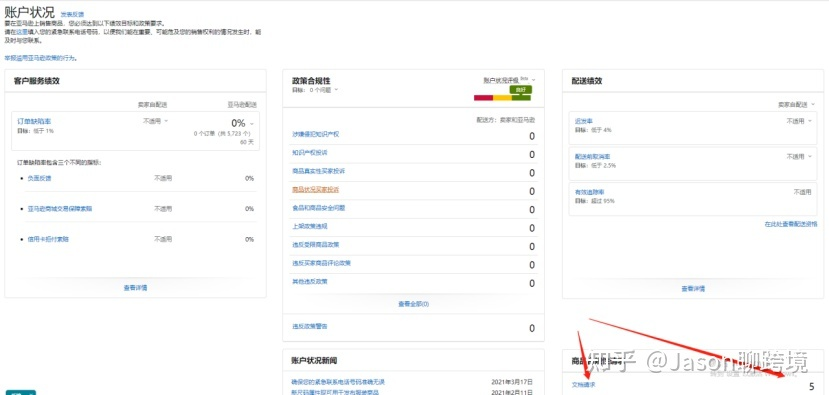Open 涉嫌侵犯知识产权 policy link

316,134
